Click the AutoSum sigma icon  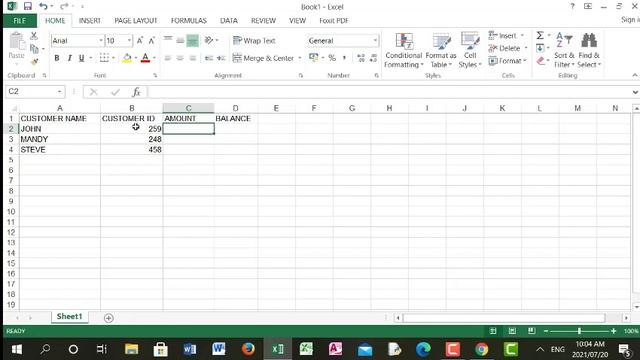[x=540, y=36]
